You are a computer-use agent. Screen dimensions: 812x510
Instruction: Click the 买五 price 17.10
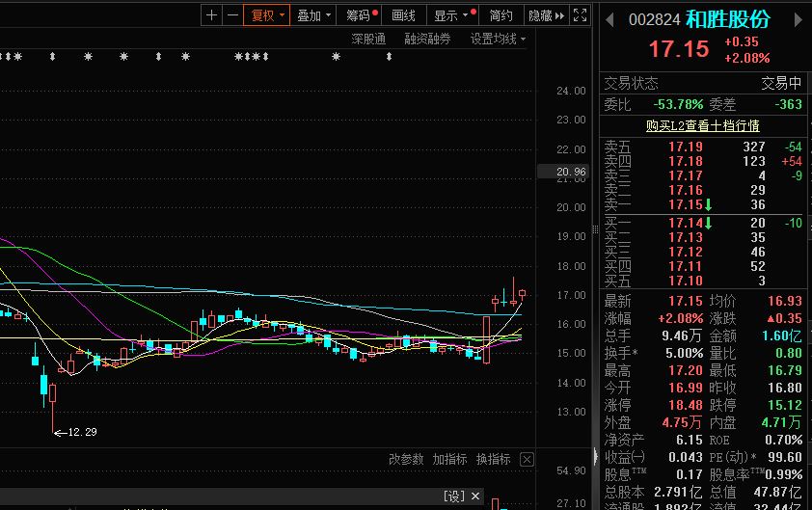point(685,281)
